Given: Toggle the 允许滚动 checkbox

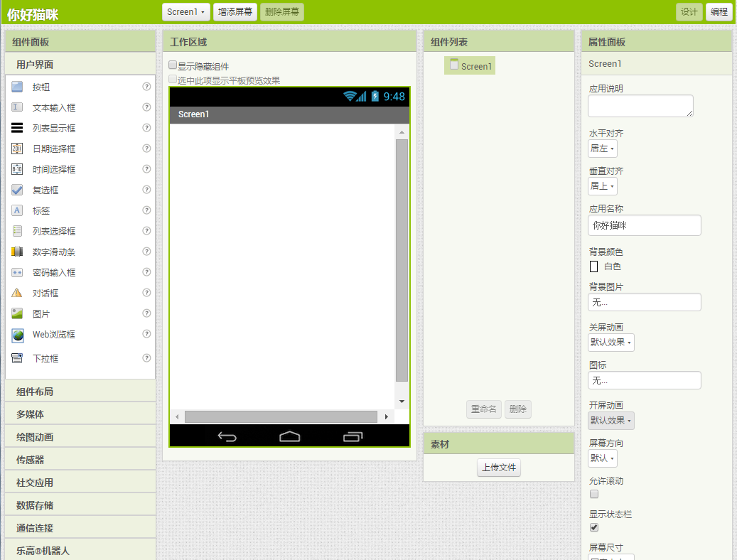Looking at the screenshot, I should click(594, 494).
